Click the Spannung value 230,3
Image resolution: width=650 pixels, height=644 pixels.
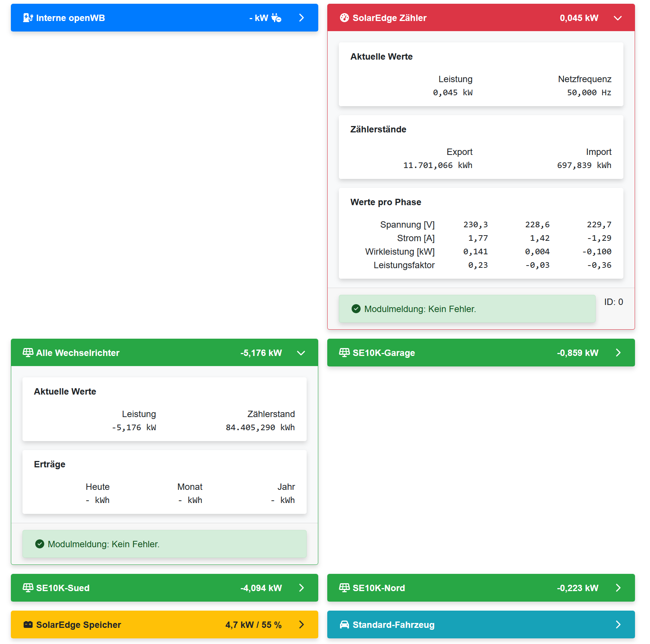click(x=475, y=224)
